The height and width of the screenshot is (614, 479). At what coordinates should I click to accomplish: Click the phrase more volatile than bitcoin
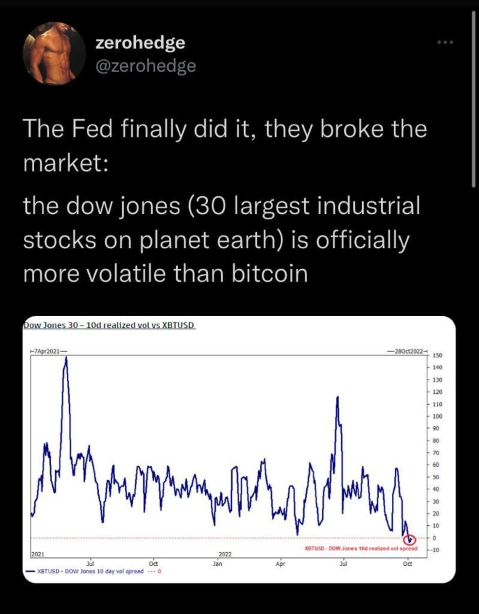point(165,273)
